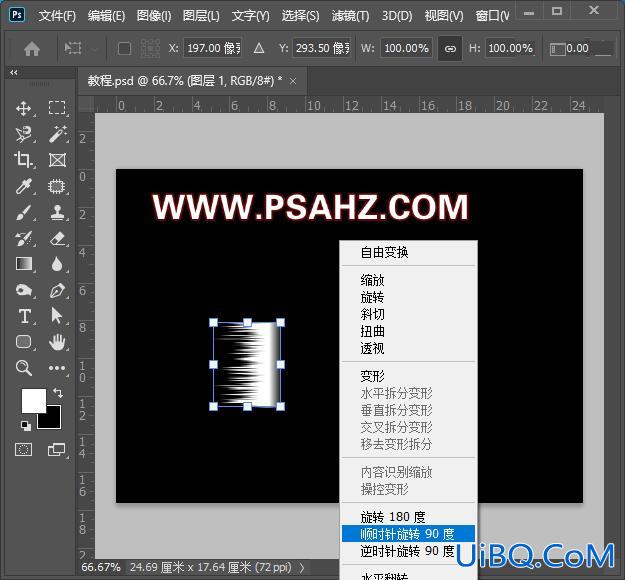The height and width of the screenshot is (580, 625).
Task: Toggle the reference point checkbox
Action: pyautogui.click(x=124, y=49)
